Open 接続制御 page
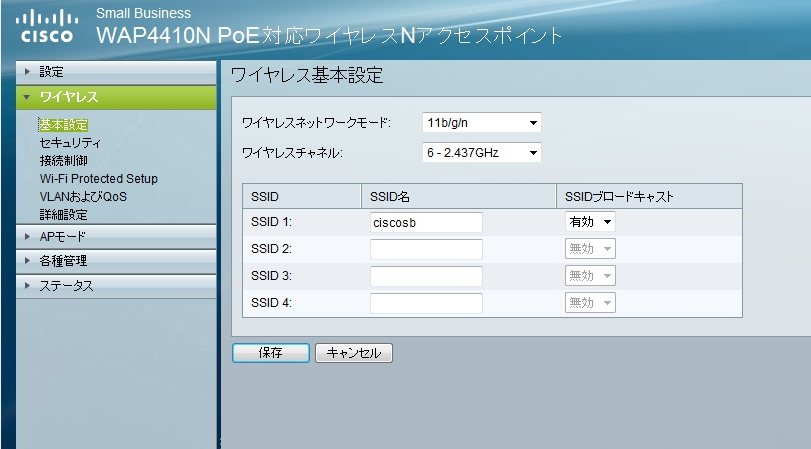 pos(64,161)
